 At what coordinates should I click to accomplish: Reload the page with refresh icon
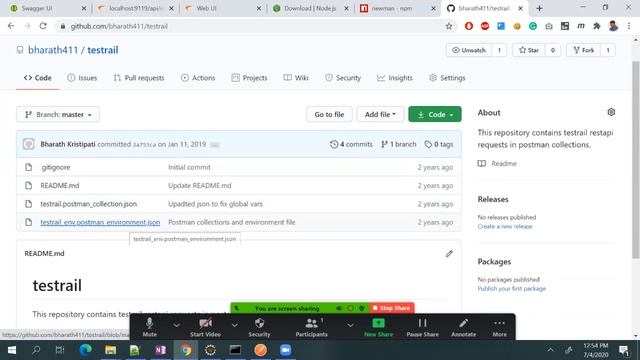tap(43, 26)
